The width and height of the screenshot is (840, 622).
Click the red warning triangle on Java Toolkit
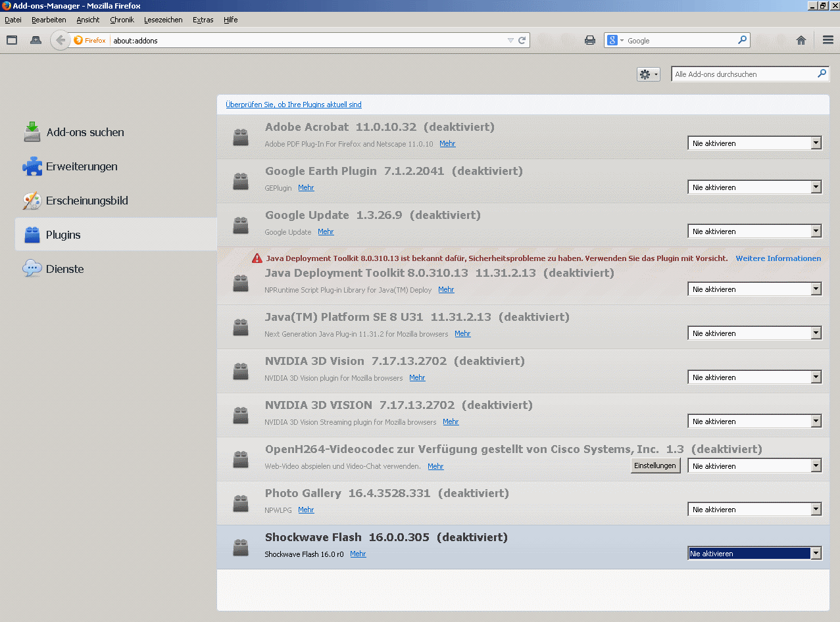pyautogui.click(x=257, y=258)
